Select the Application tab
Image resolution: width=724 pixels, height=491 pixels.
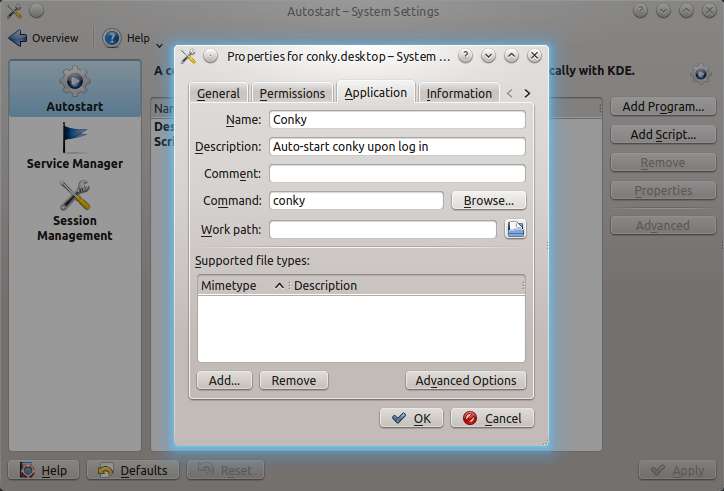point(376,92)
